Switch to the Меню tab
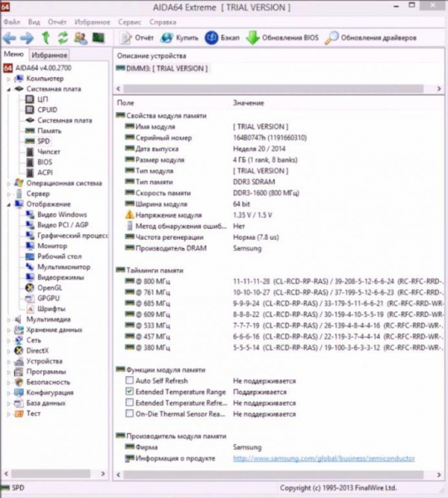 pos(13,54)
